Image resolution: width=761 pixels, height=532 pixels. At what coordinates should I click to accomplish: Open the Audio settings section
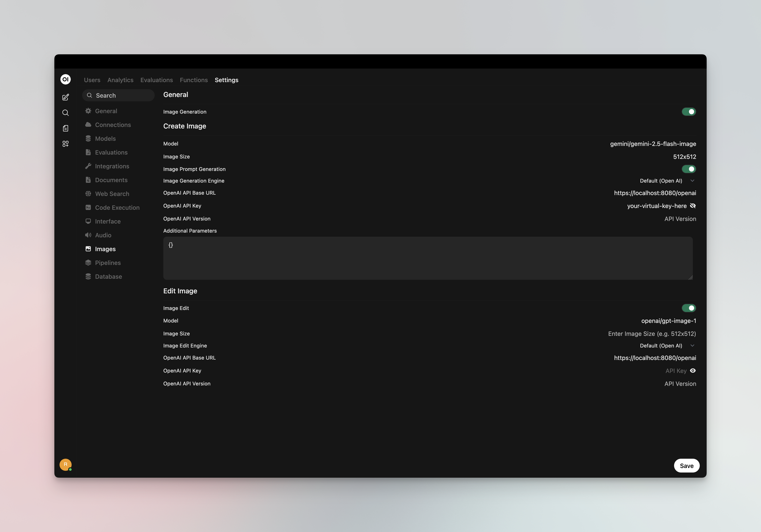pos(103,235)
